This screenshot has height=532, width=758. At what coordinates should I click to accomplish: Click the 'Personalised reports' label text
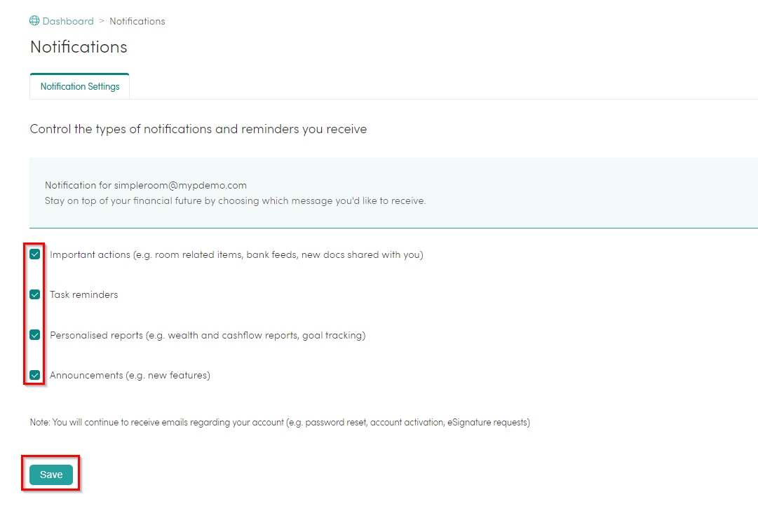coord(208,335)
